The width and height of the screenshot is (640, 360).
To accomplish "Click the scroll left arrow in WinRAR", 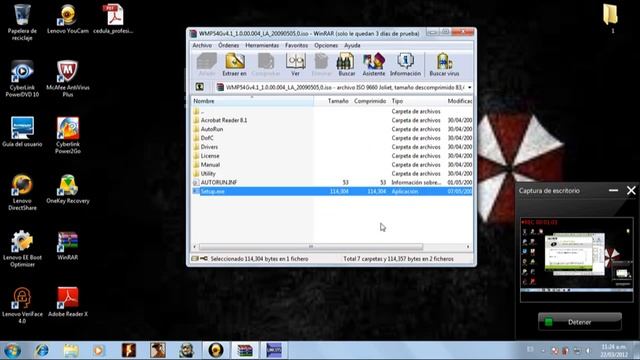I will [x=195, y=247].
